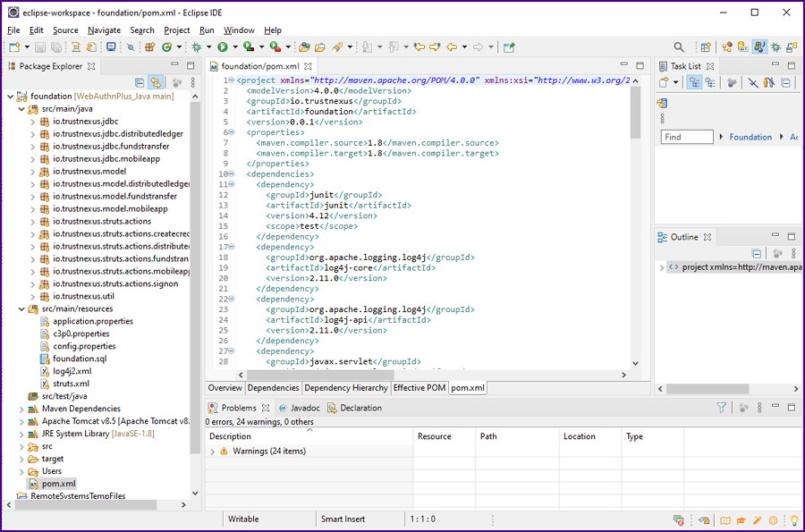Click the Last Edit Location arrow
This screenshot has height=532, width=805.
[x=419, y=47]
